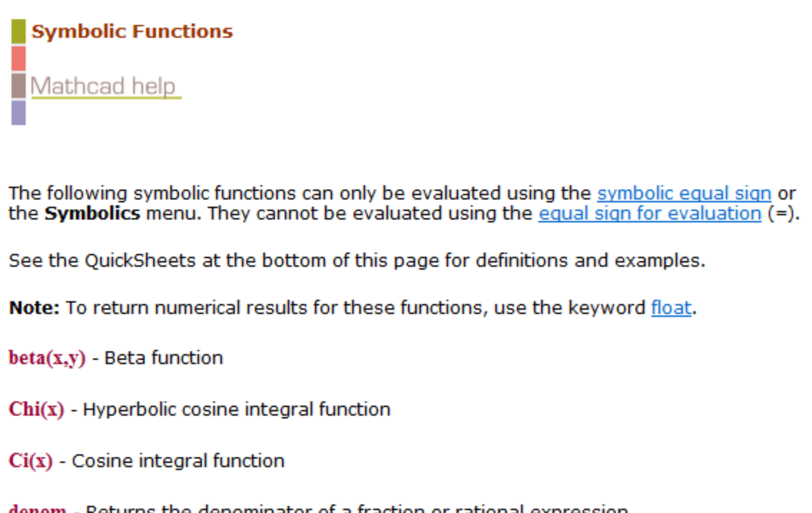Click the bold "Symbolics" menu word
The image size is (812, 513).
(x=92, y=214)
